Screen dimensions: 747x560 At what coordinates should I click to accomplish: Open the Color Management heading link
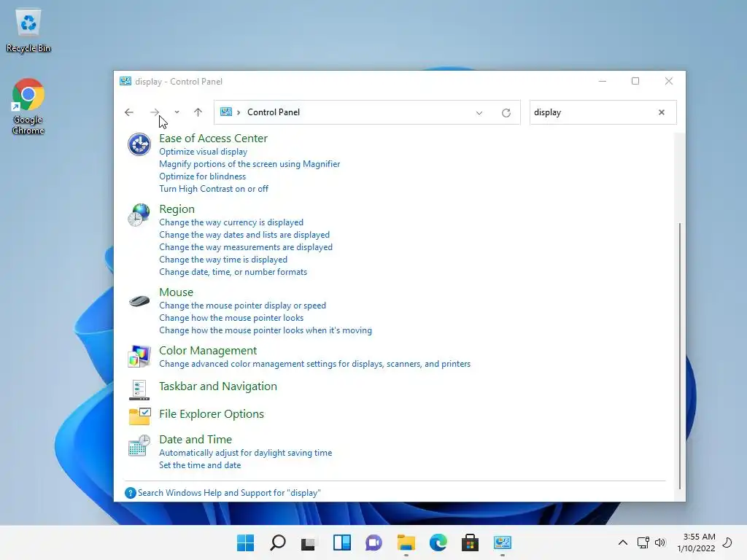pyautogui.click(x=208, y=351)
